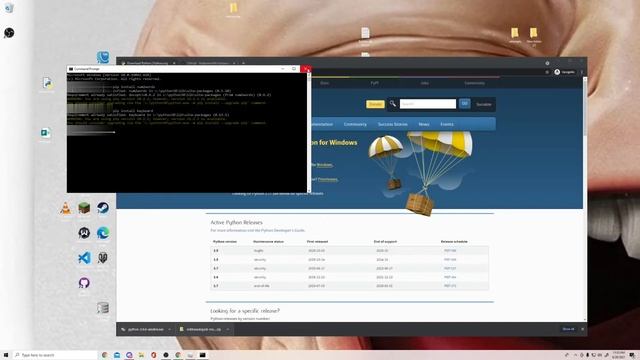Open the text document icon on desktop
640x360 pixels.
click(x=365, y=33)
